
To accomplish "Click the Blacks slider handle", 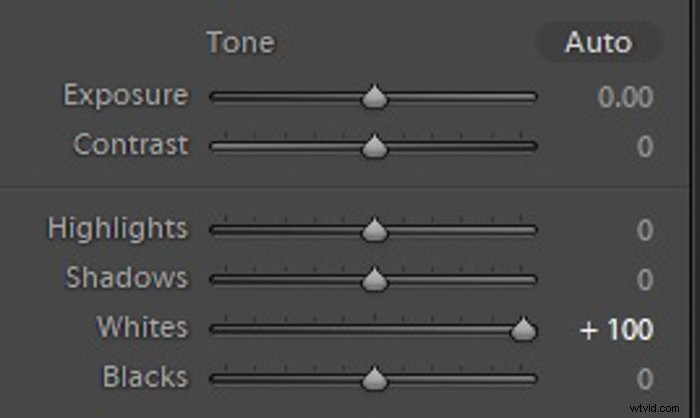I will (374, 380).
